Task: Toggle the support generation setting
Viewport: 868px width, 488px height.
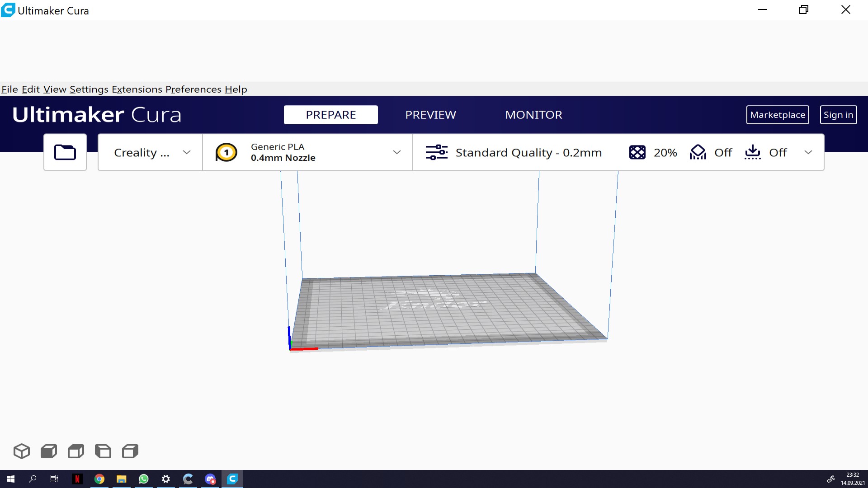Action: [698, 152]
